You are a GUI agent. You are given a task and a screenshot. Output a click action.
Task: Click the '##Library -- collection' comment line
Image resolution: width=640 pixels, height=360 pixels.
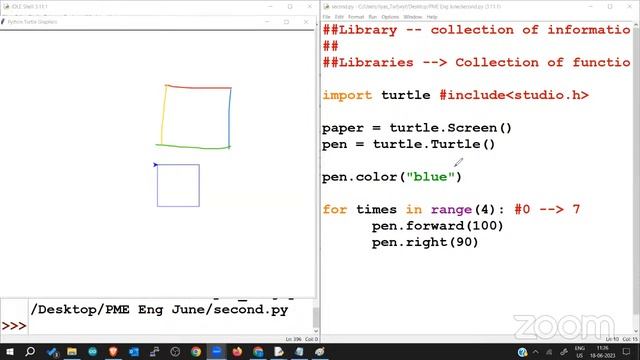point(476,30)
